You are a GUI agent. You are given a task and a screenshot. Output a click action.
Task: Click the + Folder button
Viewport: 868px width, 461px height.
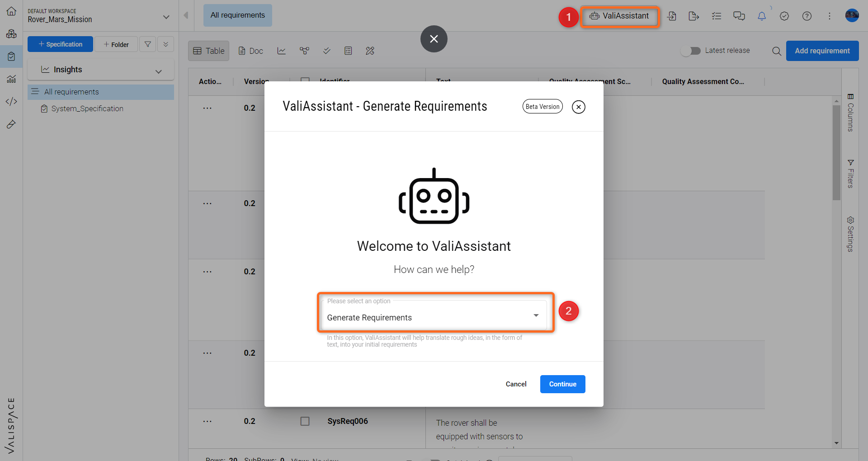(116, 44)
